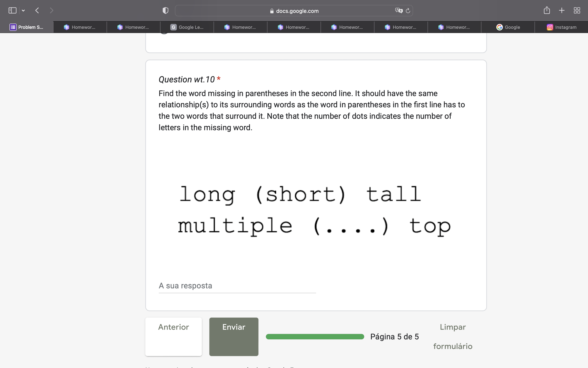Image resolution: width=588 pixels, height=368 pixels.
Task: Switch to the Google tab
Action: point(508,27)
